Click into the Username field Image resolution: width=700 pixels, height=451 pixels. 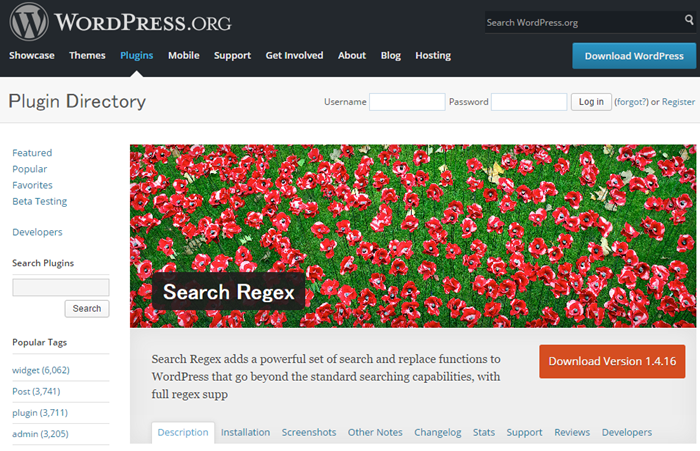[407, 102]
